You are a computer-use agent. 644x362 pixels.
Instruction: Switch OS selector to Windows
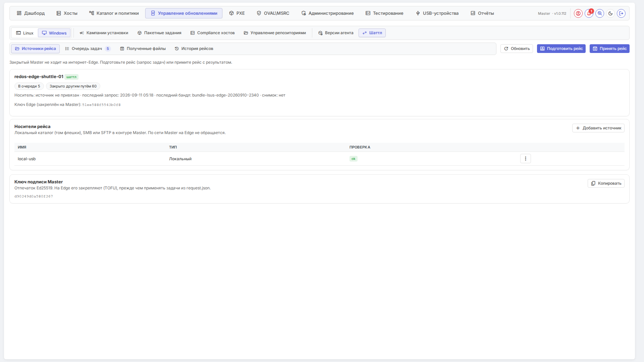[54, 33]
